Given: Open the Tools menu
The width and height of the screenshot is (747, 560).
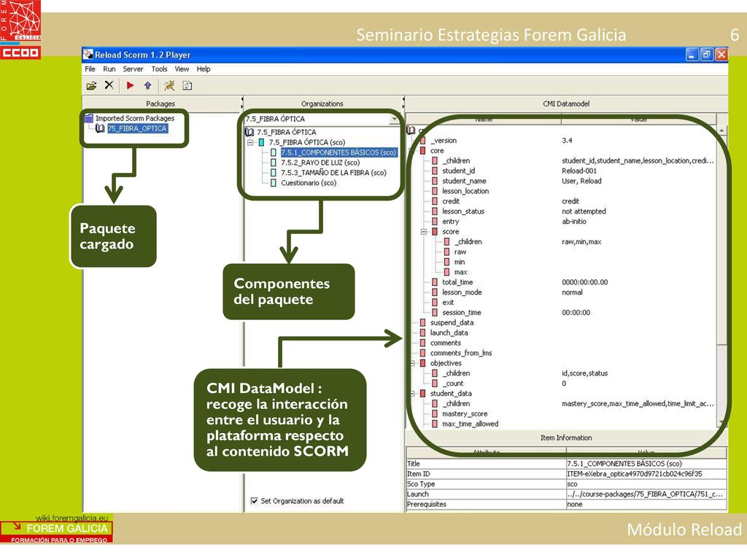Looking at the screenshot, I should [159, 69].
